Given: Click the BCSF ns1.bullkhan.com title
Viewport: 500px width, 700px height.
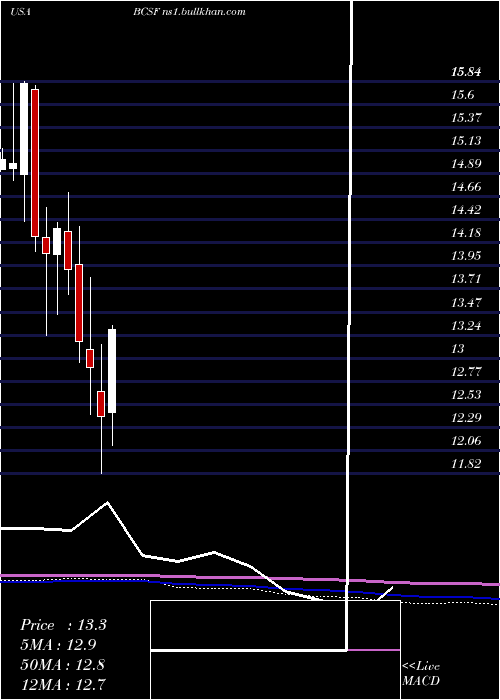Looking at the screenshot, I should pyautogui.click(x=189, y=12).
